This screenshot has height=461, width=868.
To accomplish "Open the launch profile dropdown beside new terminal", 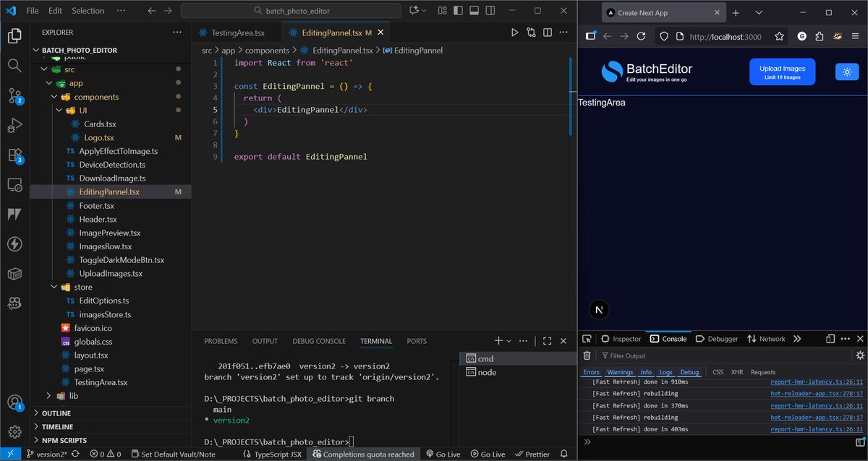I will click(x=509, y=341).
